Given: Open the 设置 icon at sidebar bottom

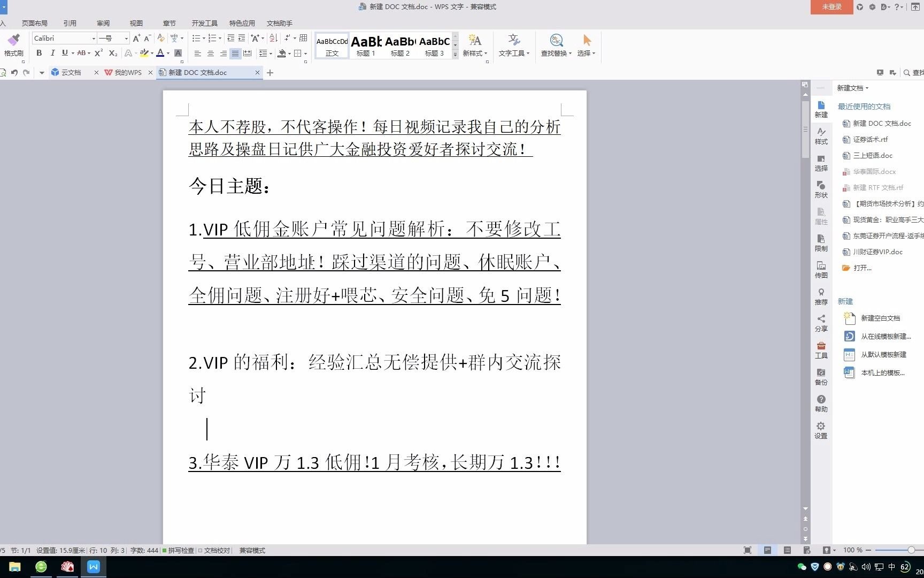Looking at the screenshot, I should pyautogui.click(x=821, y=430).
